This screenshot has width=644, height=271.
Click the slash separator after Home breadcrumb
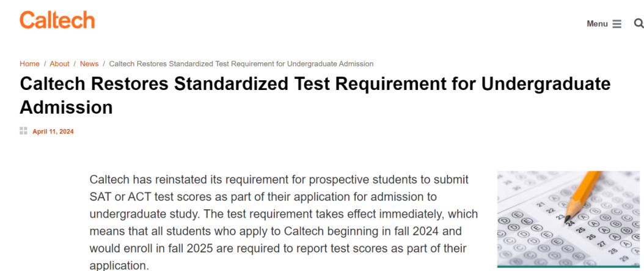(x=45, y=64)
